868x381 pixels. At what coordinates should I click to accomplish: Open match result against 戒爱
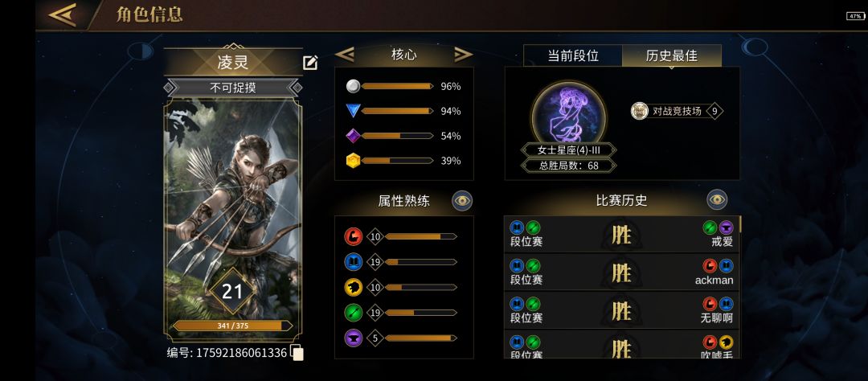(621, 235)
